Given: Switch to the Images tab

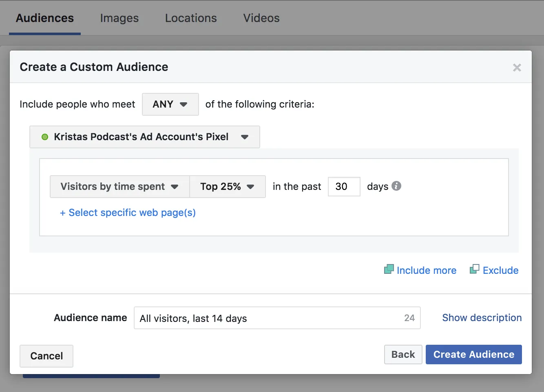Looking at the screenshot, I should coord(119,18).
